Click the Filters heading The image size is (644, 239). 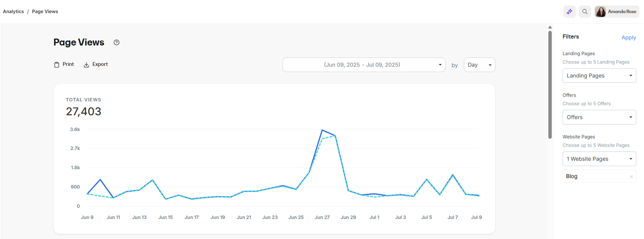coord(571,37)
